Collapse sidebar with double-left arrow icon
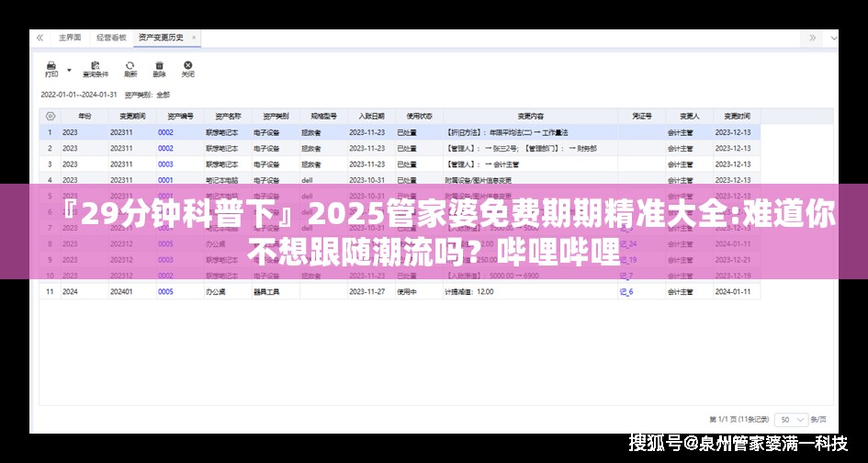This screenshot has height=463, width=868. point(39,38)
